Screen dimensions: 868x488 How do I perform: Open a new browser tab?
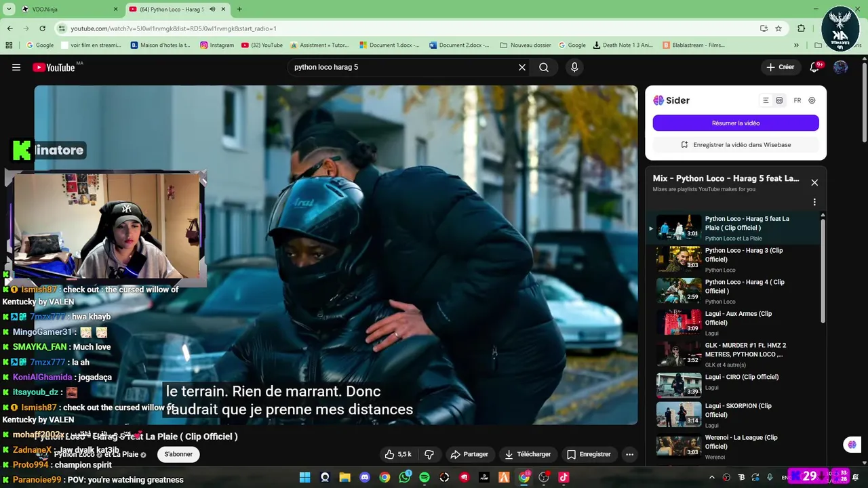(239, 9)
